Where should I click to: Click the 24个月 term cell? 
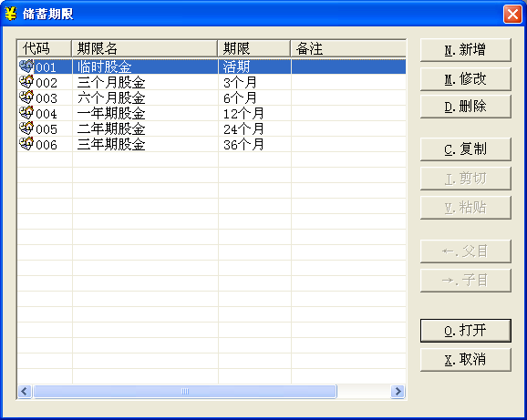(254, 128)
